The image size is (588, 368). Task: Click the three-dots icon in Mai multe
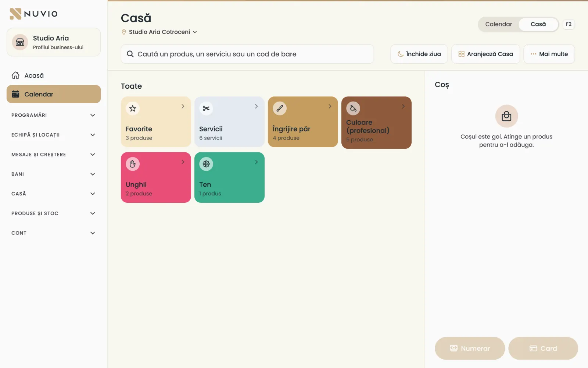point(533,54)
